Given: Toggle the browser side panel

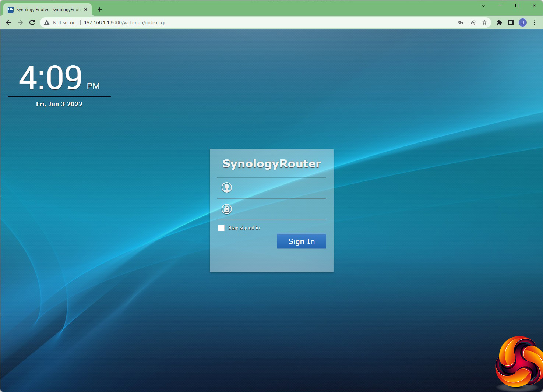Looking at the screenshot, I should [511, 22].
